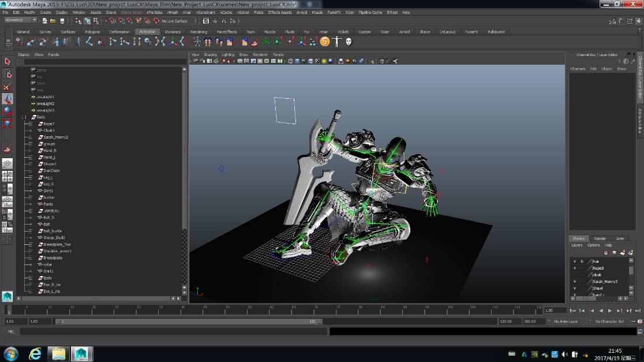The image size is (644, 362).
Task: Pick the Paint Selection brush tool
Action: point(8,87)
